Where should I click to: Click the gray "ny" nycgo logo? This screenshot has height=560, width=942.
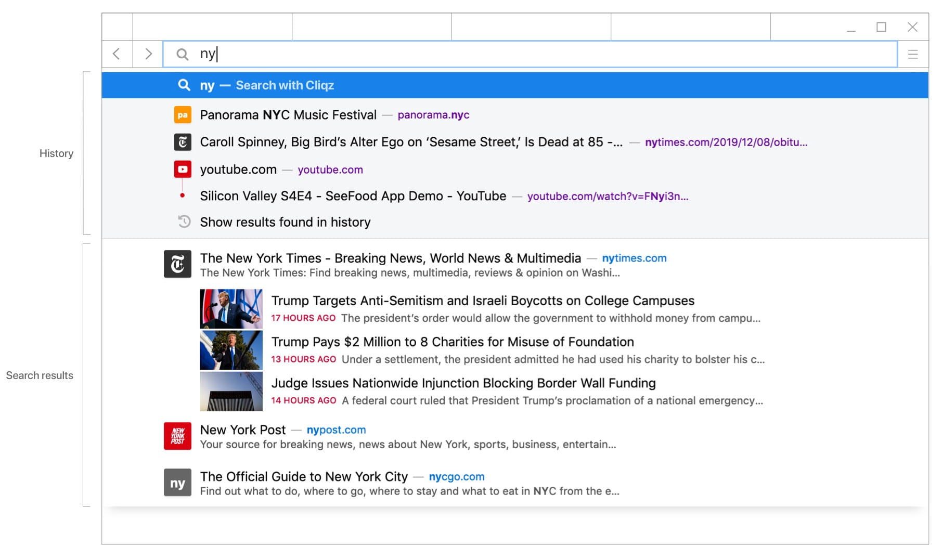177,483
